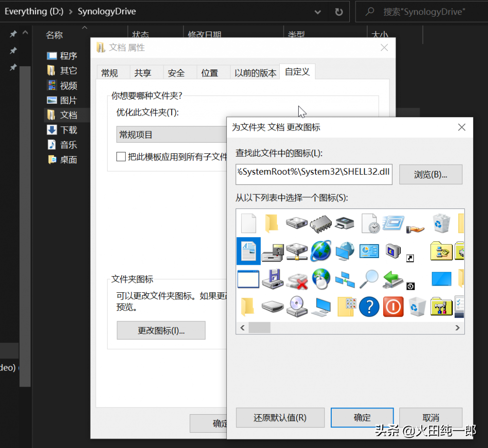Choose the memory chip icon
488x448 pixels.
pos(321,224)
